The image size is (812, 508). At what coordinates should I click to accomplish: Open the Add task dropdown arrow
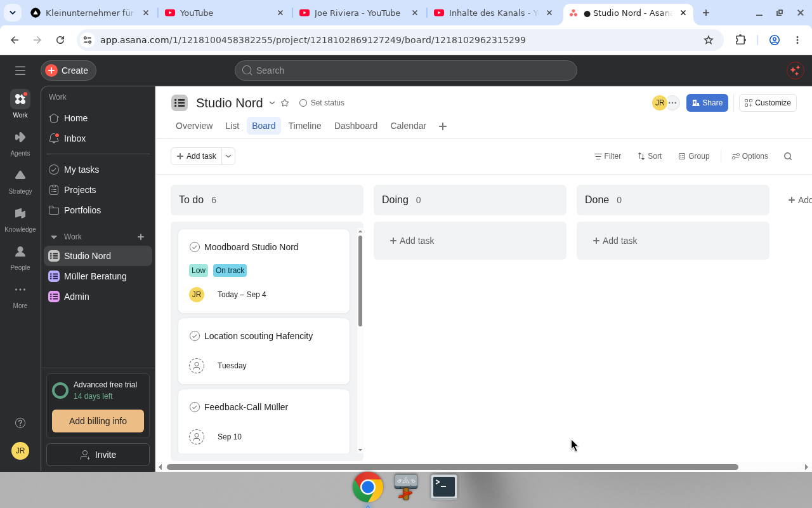(228, 156)
